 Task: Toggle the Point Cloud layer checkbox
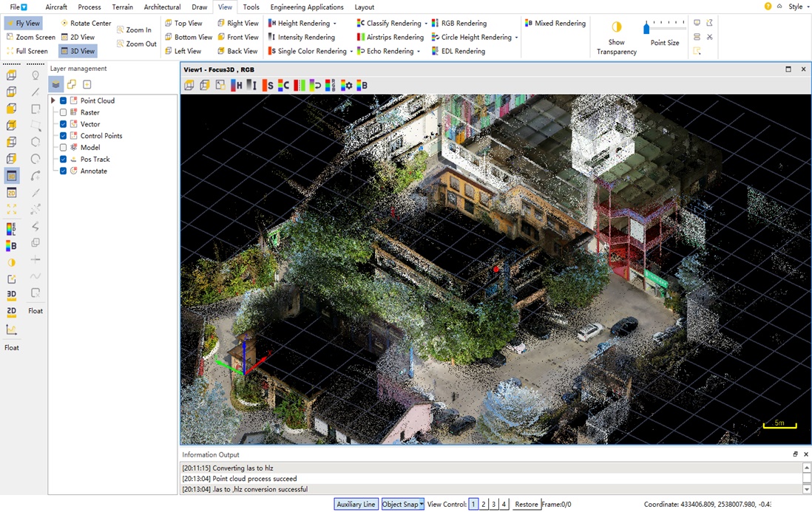(x=63, y=100)
